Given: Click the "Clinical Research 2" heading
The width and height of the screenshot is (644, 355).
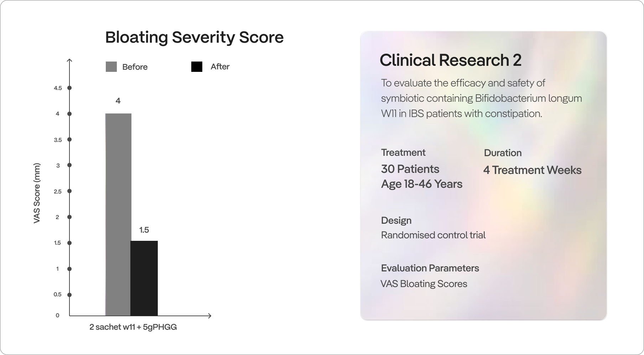Looking at the screenshot, I should [x=450, y=60].
